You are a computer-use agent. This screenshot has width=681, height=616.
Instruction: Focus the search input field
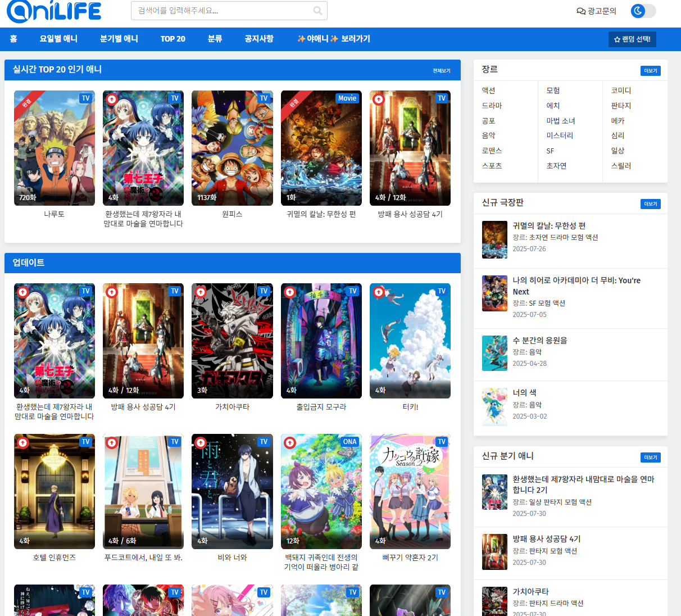[x=229, y=11]
